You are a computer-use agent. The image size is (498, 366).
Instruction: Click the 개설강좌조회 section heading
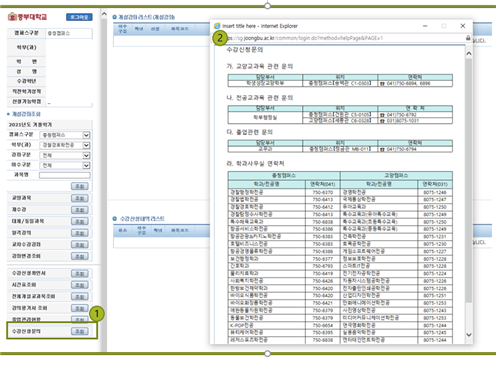(x=26, y=114)
